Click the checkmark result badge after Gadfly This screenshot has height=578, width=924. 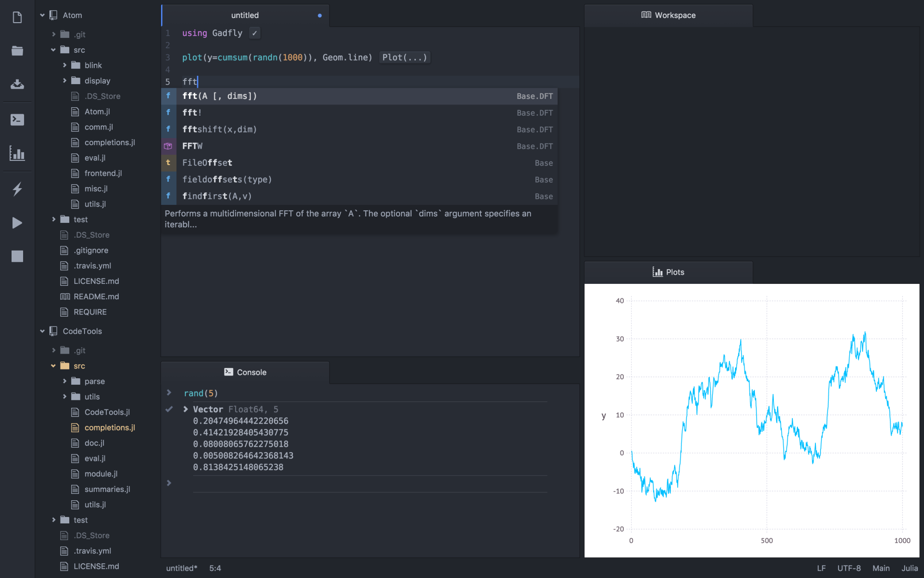coord(254,33)
